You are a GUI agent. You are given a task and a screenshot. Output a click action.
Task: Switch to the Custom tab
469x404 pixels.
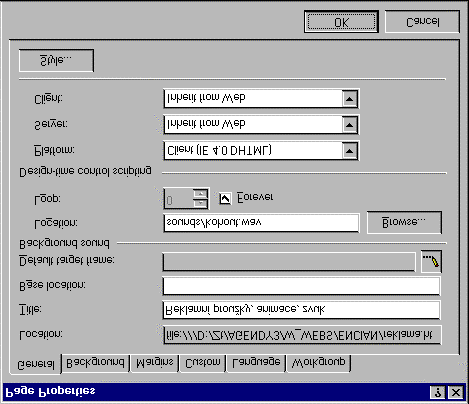click(x=203, y=363)
